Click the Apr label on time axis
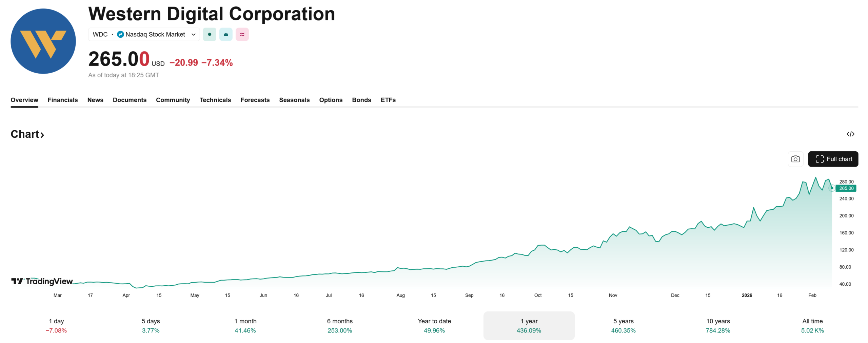 (126, 295)
